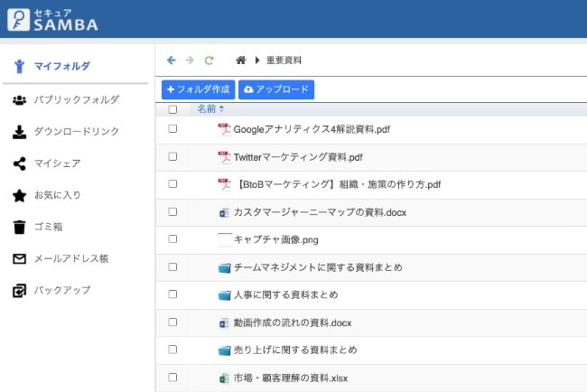Click image thumbnail of キャプチャ画像.png
Viewport: 587px width, 392px height.
(225, 239)
